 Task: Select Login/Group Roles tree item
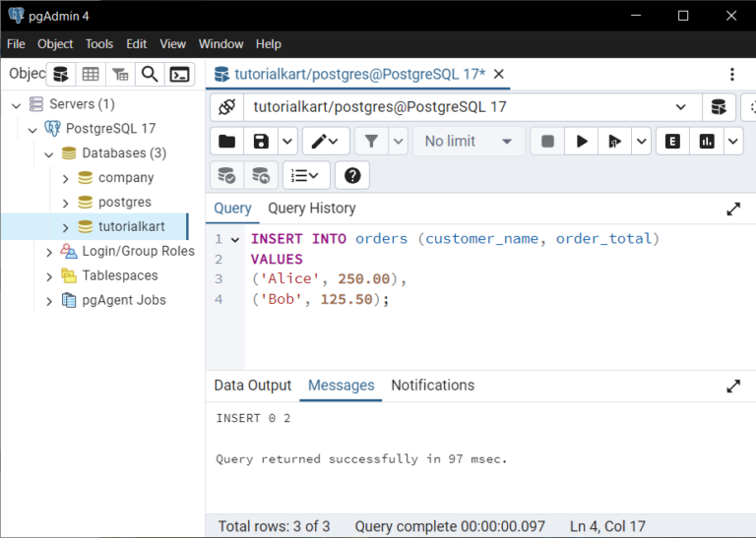click(139, 251)
